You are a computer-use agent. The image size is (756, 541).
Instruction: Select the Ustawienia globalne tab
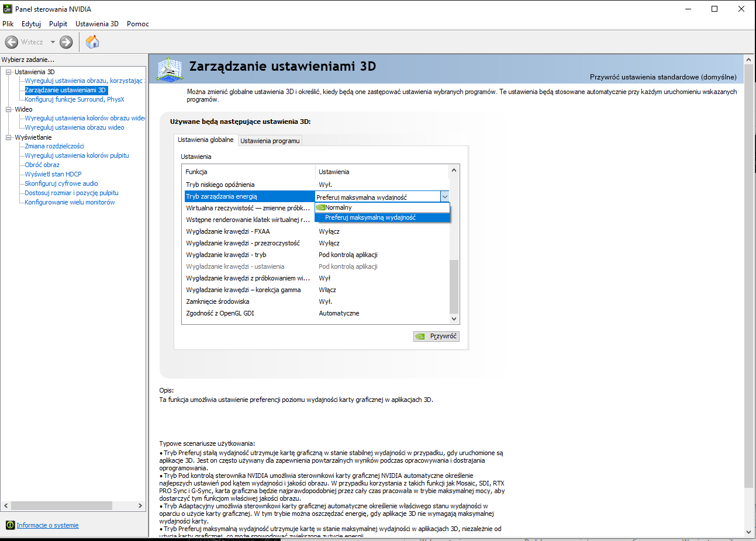point(206,140)
